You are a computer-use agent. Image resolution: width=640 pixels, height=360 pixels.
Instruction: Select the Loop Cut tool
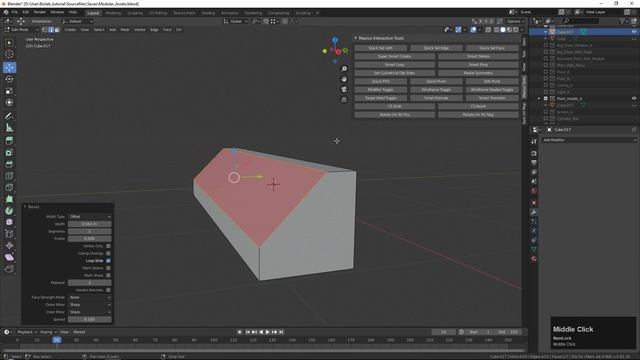(9, 176)
